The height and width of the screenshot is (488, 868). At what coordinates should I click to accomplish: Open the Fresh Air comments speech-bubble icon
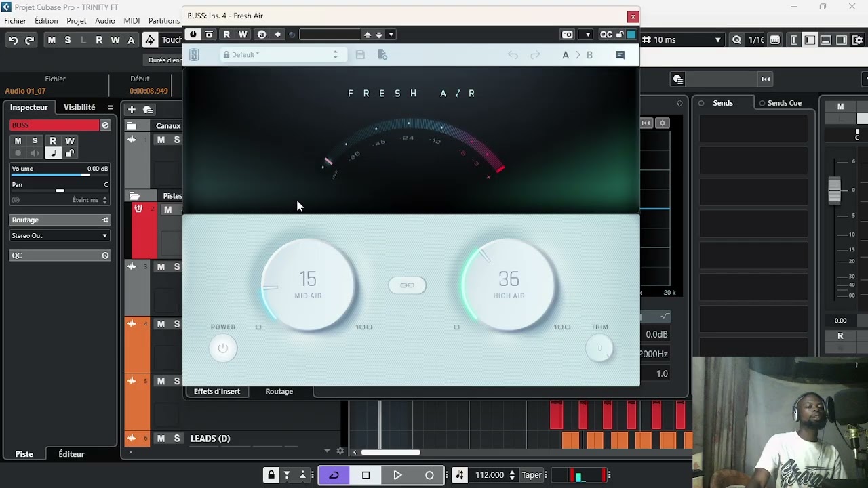(x=620, y=55)
